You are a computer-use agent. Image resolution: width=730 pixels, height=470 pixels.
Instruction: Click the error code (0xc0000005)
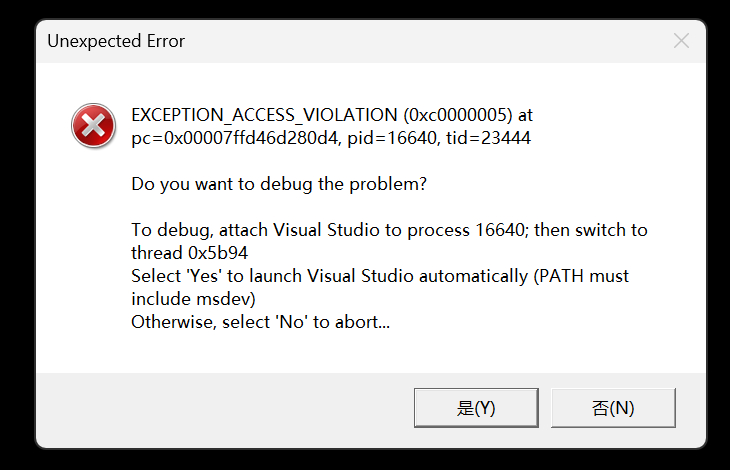(x=457, y=116)
